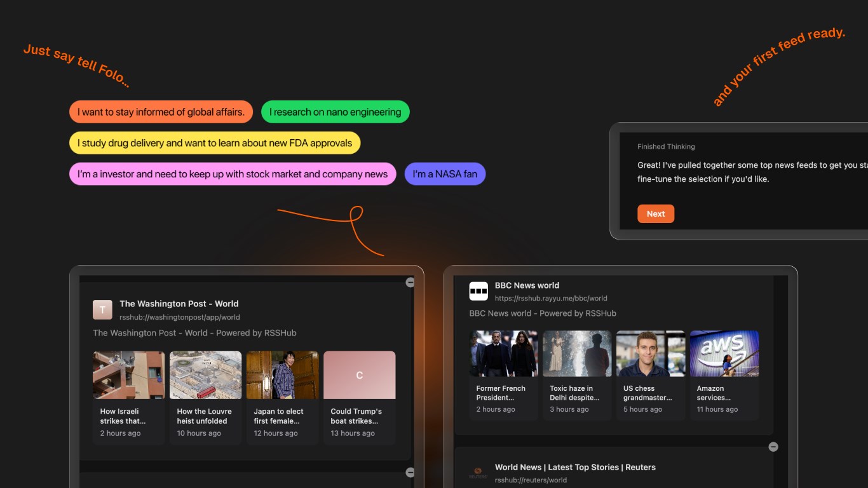Click the 'Toxic haze in Delhi' article thumbnail

(x=577, y=353)
